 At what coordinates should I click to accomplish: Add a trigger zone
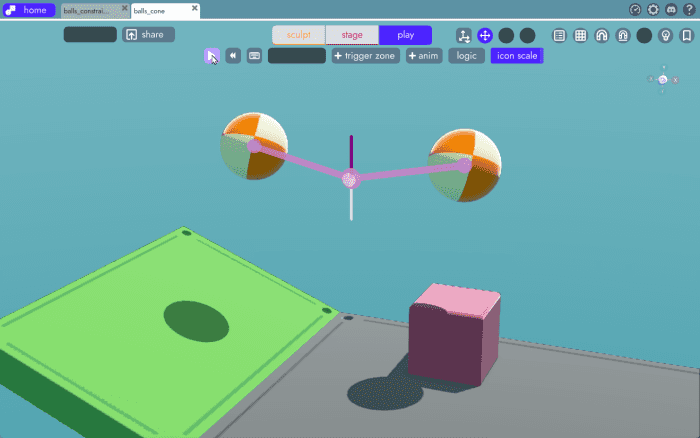click(x=365, y=56)
